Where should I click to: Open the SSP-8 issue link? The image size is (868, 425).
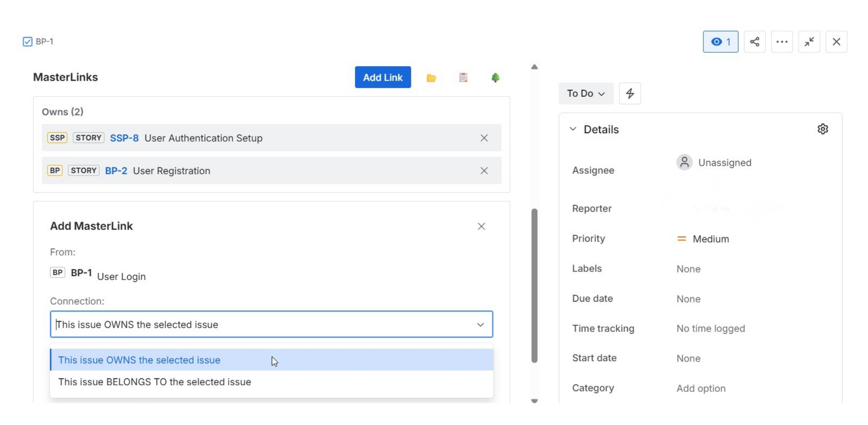coord(125,138)
